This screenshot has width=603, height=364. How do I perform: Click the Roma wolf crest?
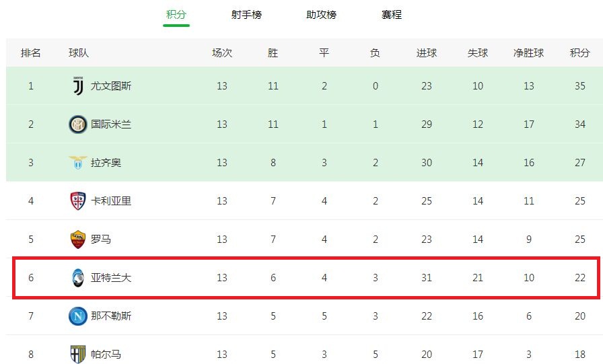(x=77, y=240)
